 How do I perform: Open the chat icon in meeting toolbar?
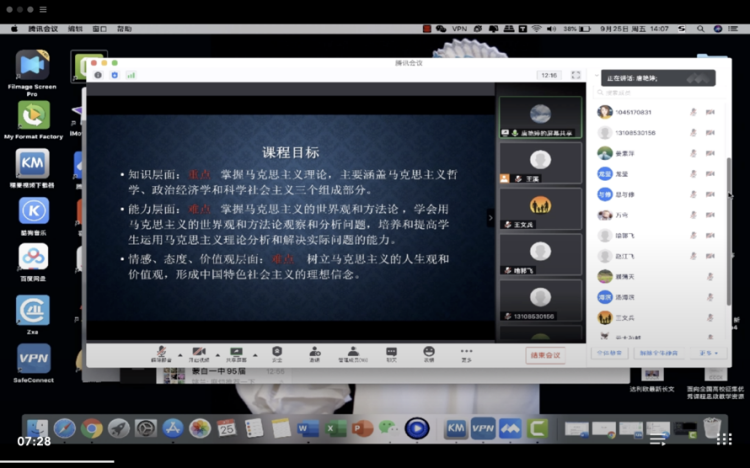click(x=391, y=351)
